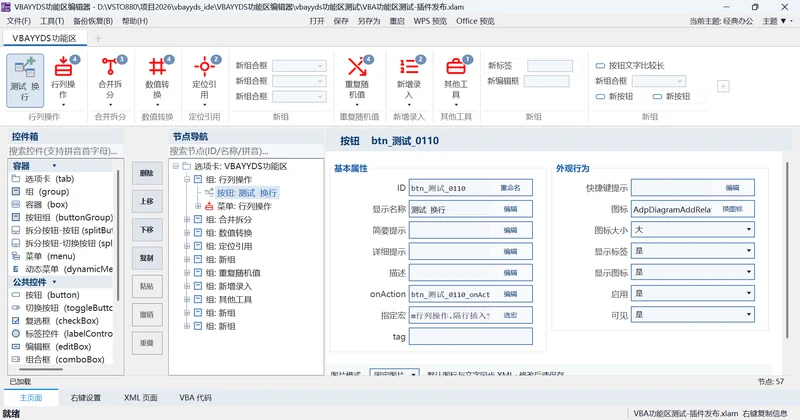Open the 启用 dropdown

pyautogui.click(x=693, y=293)
